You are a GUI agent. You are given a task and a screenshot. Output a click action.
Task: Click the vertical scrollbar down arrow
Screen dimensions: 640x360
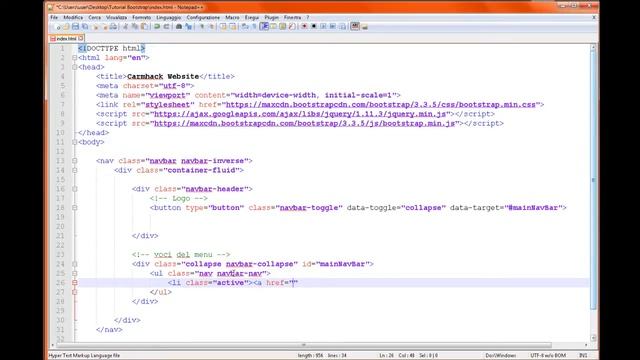click(x=593, y=338)
